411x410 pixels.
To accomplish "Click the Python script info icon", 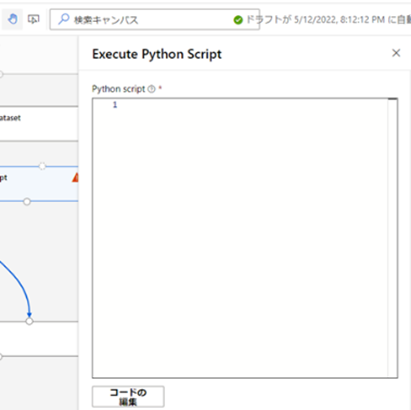I will (151, 89).
